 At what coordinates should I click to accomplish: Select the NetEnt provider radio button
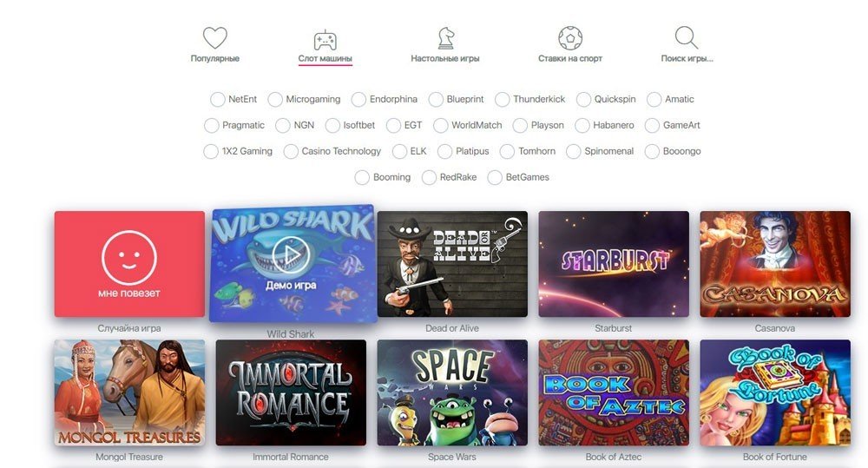218,99
